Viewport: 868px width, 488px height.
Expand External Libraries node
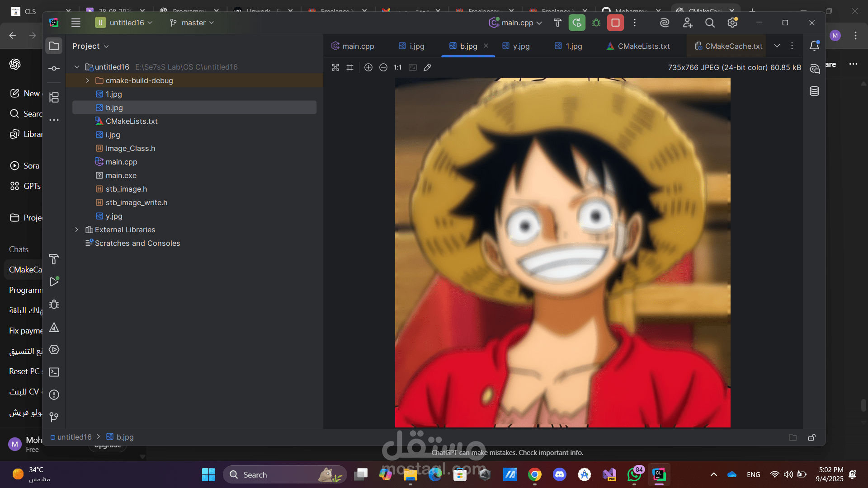(77, 230)
